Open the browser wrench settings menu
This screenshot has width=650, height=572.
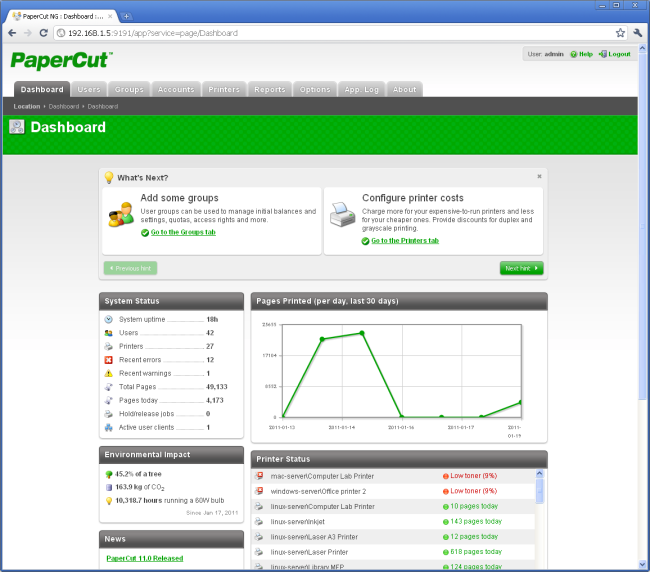click(637, 33)
